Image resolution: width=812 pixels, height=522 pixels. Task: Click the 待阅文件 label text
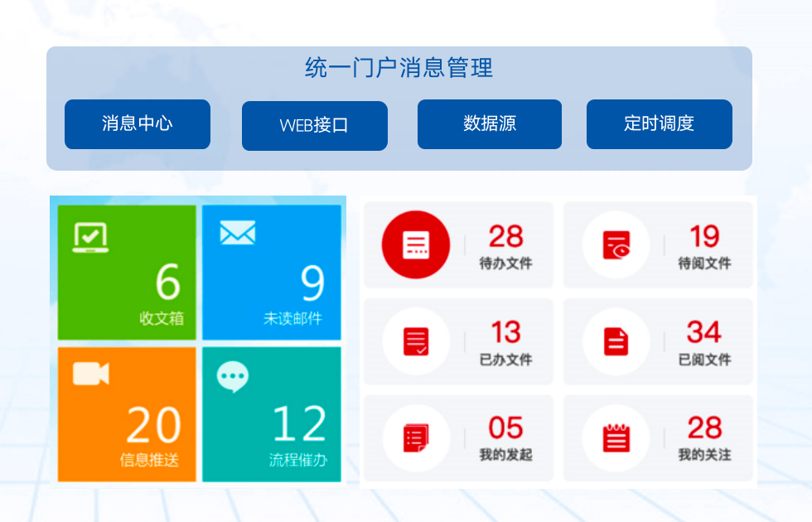click(x=705, y=263)
